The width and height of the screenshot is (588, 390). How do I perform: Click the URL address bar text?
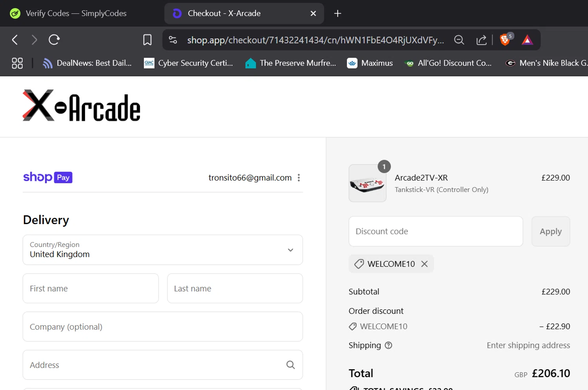point(316,40)
